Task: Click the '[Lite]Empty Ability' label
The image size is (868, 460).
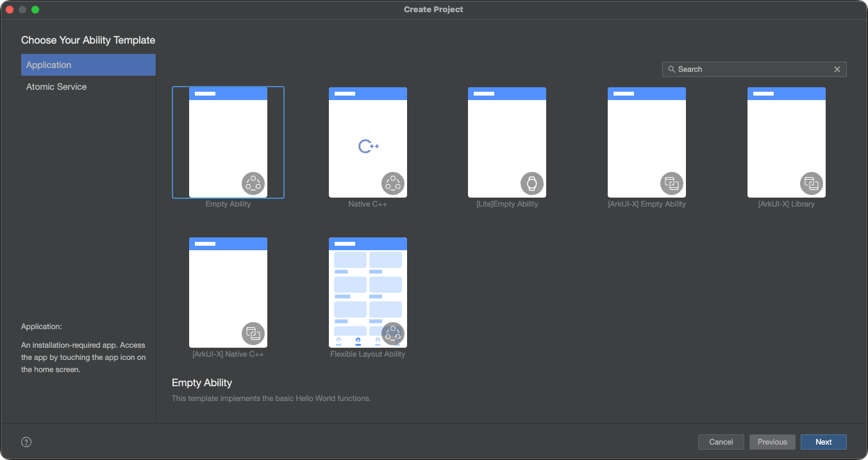Action: [507, 204]
